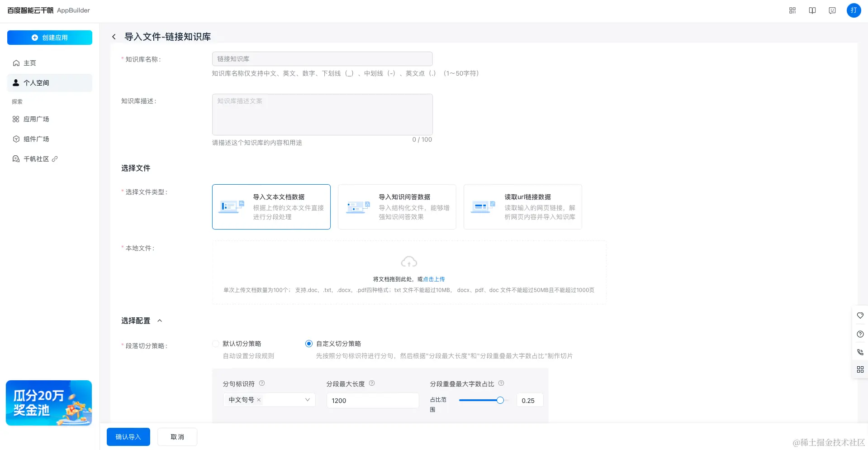The height and width of the screenshot is (450, 868).
Task: Click the 探索 sidebar section label
Action: pos(17,101)
